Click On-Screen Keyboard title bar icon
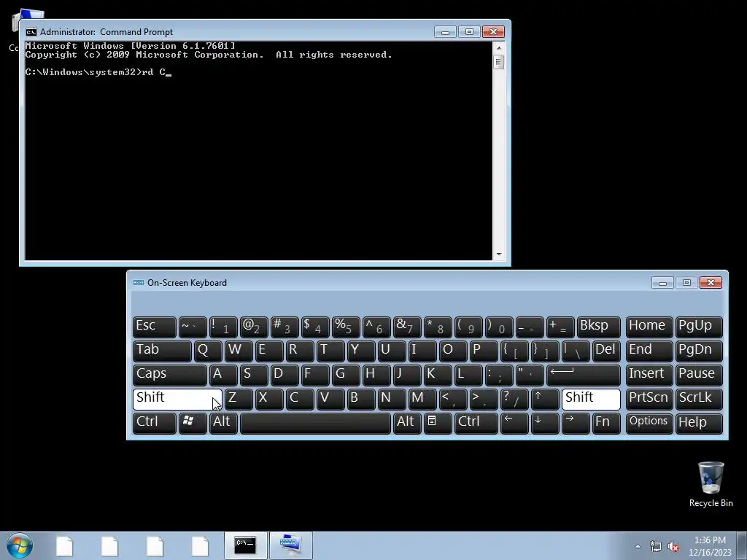Viewport: 747px width, 560px height. (139, 282)
